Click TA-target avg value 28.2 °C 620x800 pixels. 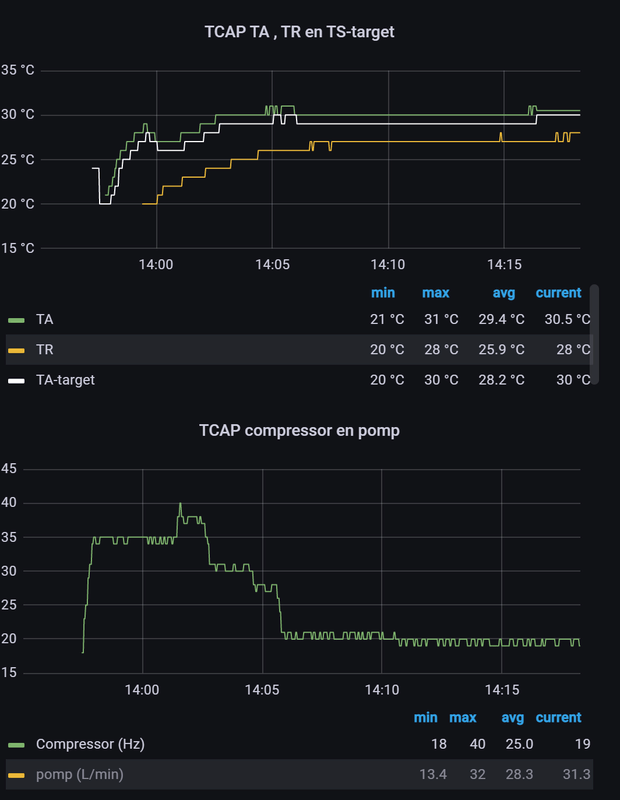[501, 380]
